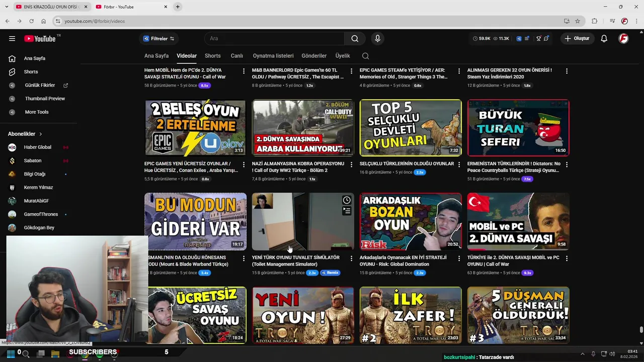Open browser extensions puzzle icon

pyautogui.click(x=594, y=21)
